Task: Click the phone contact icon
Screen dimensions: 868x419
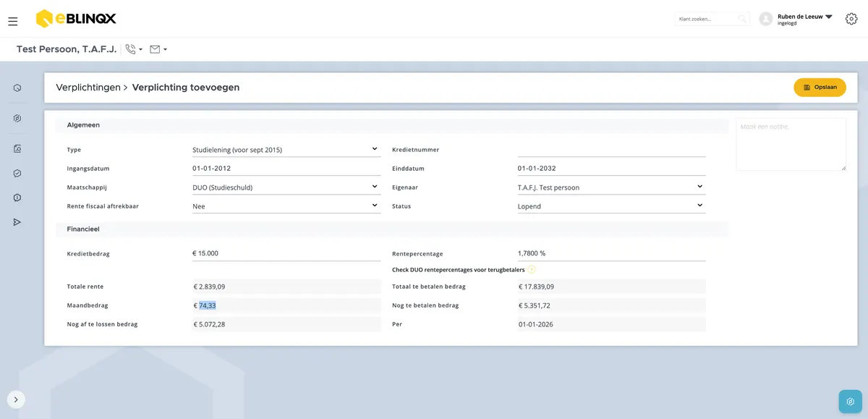Action: [130, 49]
